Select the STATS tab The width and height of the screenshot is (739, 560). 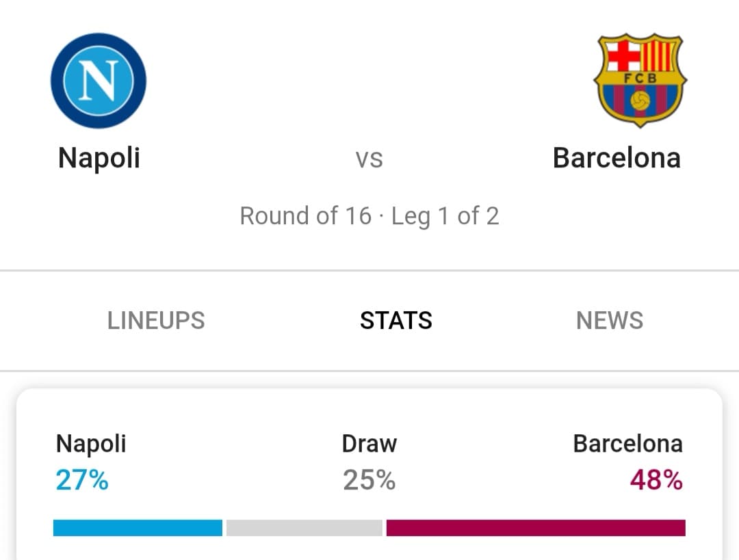click(x=396, y=321)
